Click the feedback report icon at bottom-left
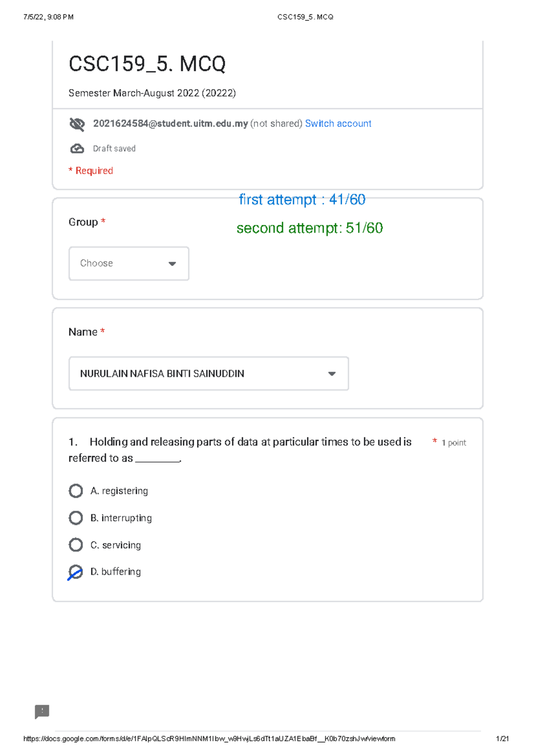The height and width of the screenshot is (756, 534). pyautogui.click(x=42, y=711)
